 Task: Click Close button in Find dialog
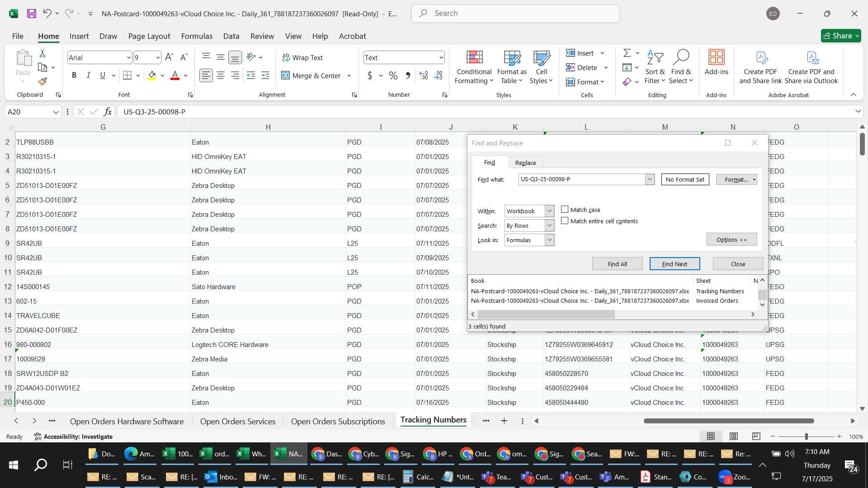(738, 264)
